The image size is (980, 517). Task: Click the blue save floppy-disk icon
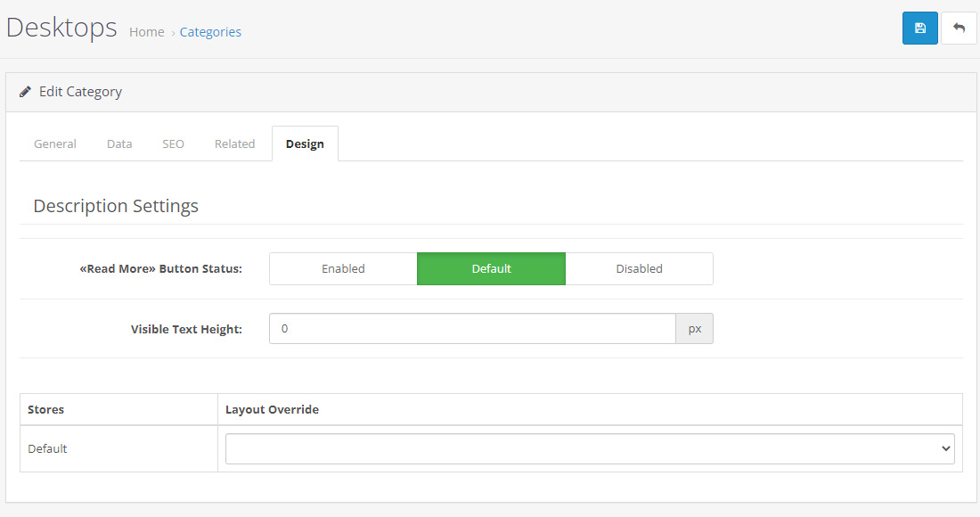pyautogui.click(x=920, y=29)
